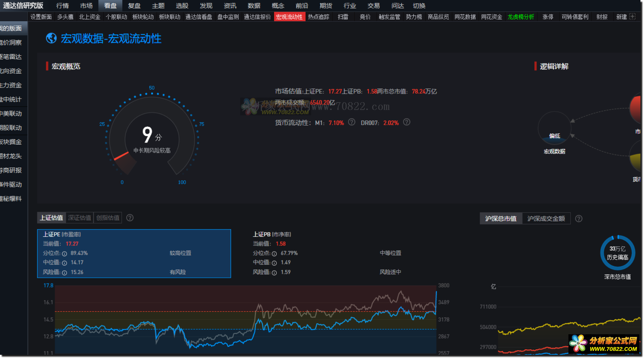Viewport: 644px width, 358px height.
Task: Click help icon beside 创指估值 tab
Action: (x=130, y=218)
